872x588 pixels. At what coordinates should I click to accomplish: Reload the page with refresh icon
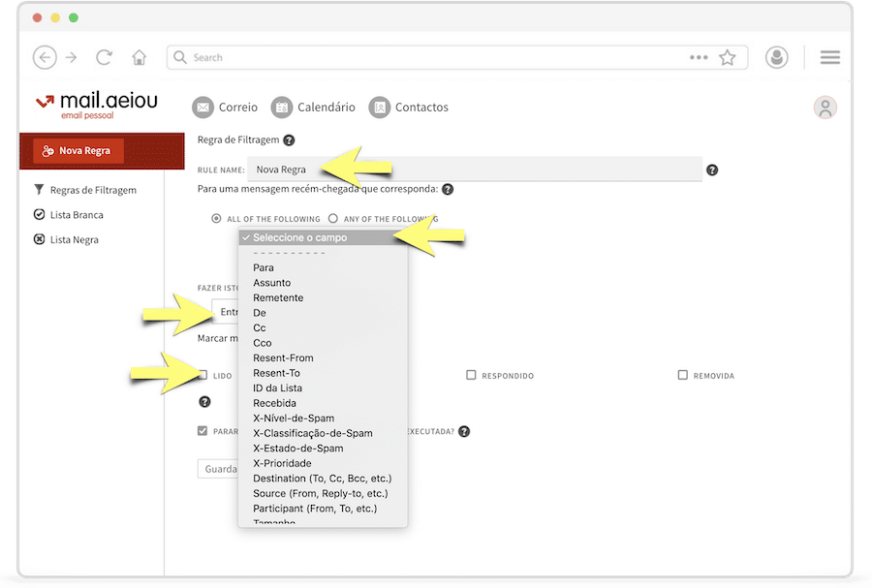point(105,57)
